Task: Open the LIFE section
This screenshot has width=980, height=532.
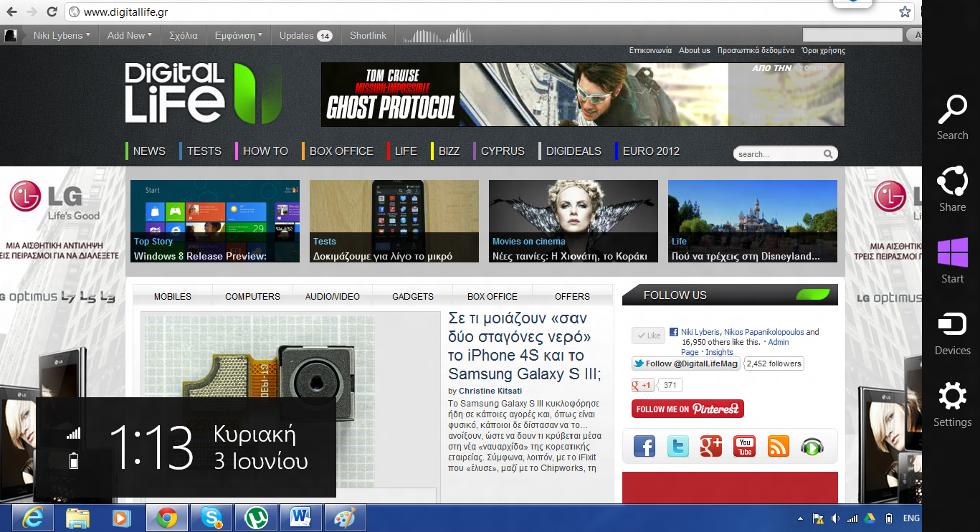Action: pyautogui.click(x=406, y=151)
